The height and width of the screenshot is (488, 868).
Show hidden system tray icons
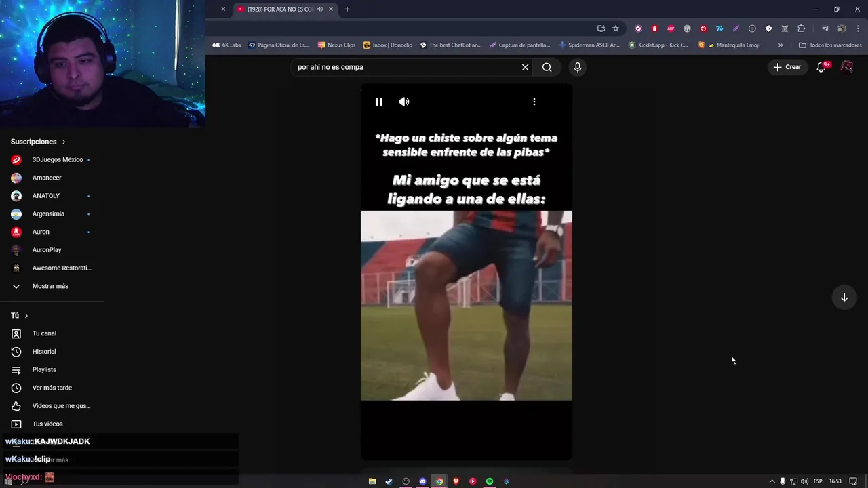coord(772,481)
